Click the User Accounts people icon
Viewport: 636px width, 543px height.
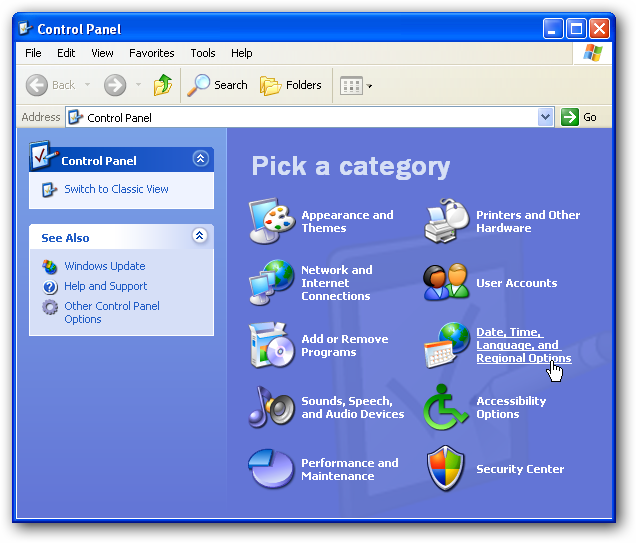click(x=447, y=283)
